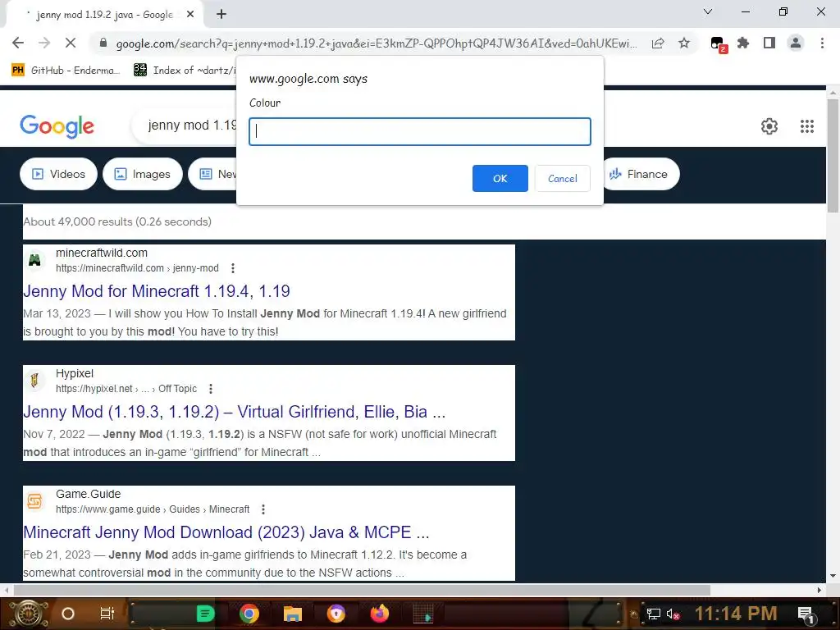840x630 pixels.
Task: Open Minecraft Jenny Mod Download (2023) link
Action: pyautogui.click(x=226, y=532)
